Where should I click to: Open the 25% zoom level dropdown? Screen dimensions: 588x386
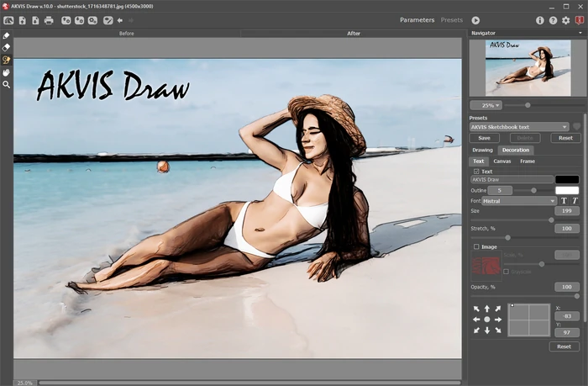pyautogui.click(x=486, y=105)
